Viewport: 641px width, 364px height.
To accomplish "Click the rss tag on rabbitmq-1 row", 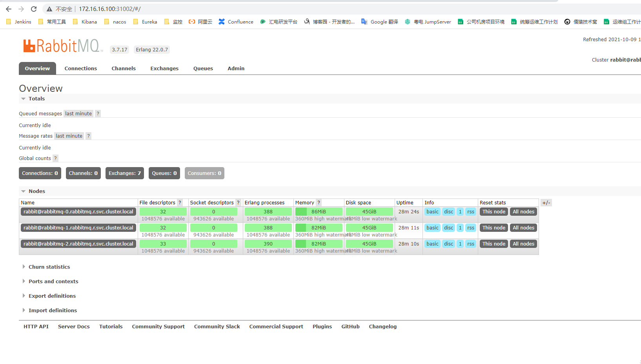I will point(471,228).
